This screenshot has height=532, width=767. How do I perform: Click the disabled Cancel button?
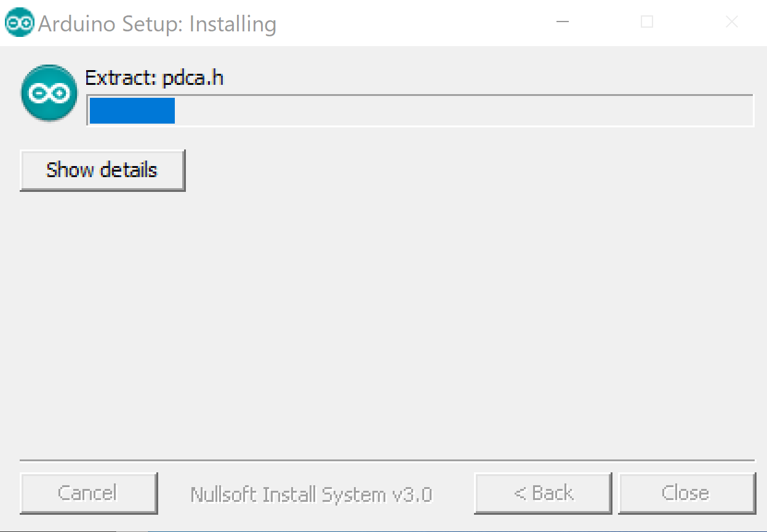click(x=89, y=493)
